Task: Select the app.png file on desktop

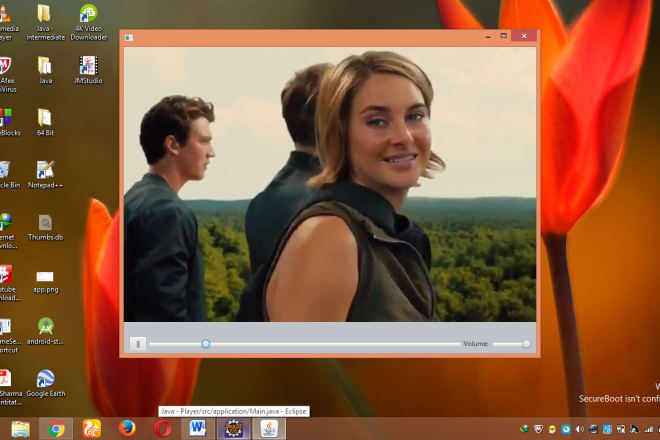Action: pyautogui.click(x=45, y=282)
